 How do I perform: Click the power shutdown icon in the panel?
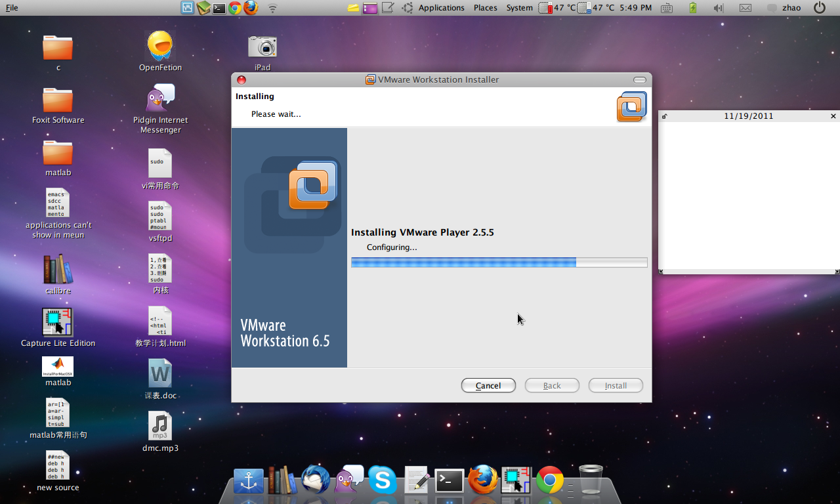tap(820, 8)
